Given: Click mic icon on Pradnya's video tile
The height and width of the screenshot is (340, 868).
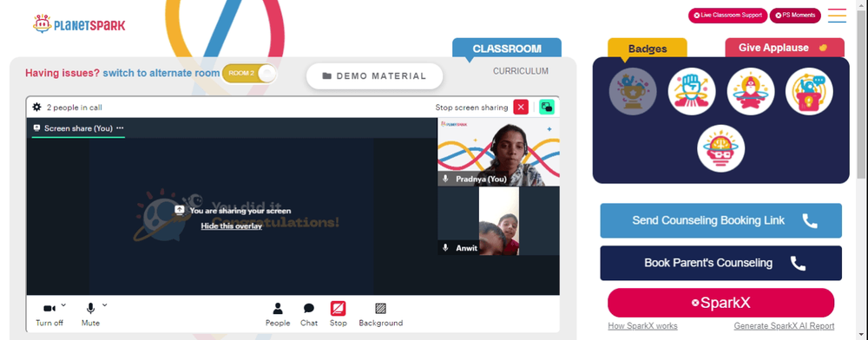Looking at the screenshot, I should (x=445, y=180).
